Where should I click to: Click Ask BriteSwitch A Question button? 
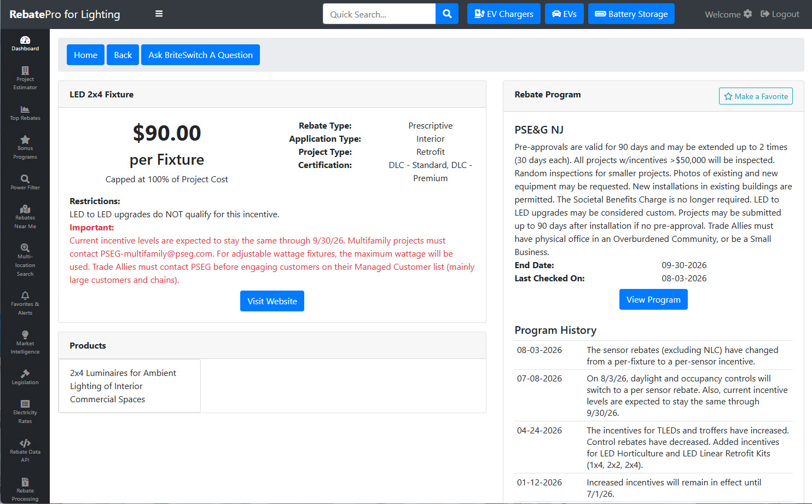[200, 55]
